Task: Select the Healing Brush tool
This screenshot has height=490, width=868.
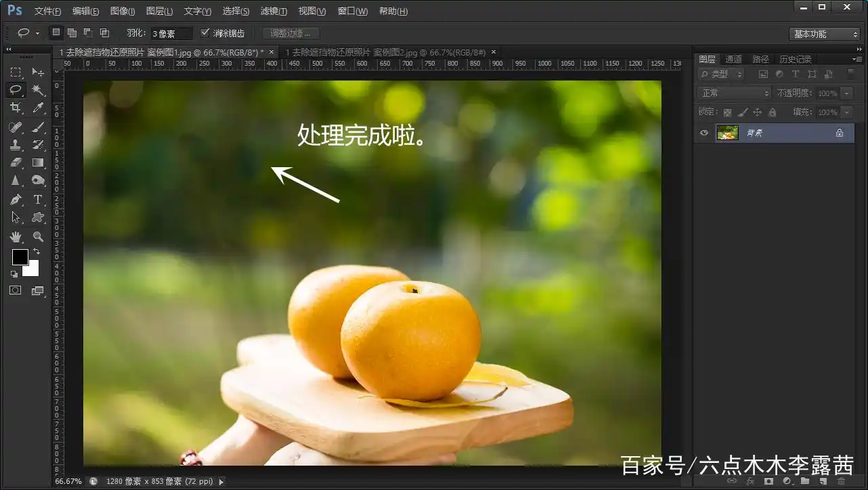Action: [15, 126]
